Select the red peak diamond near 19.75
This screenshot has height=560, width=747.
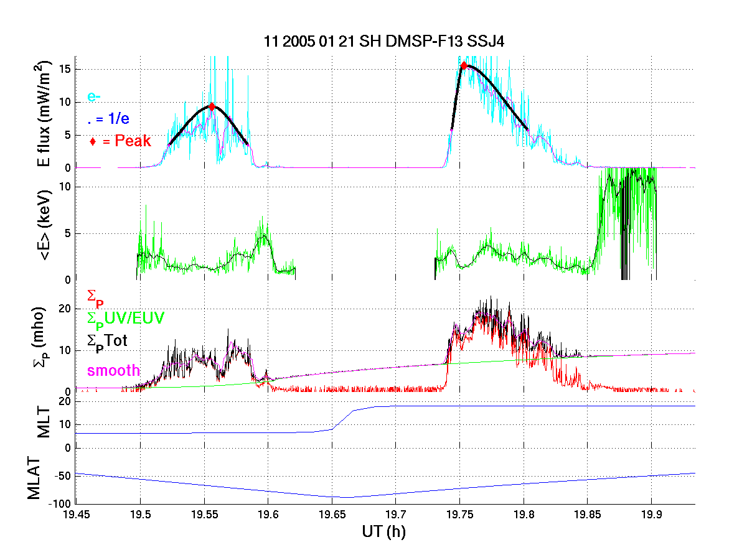[464, 65]
